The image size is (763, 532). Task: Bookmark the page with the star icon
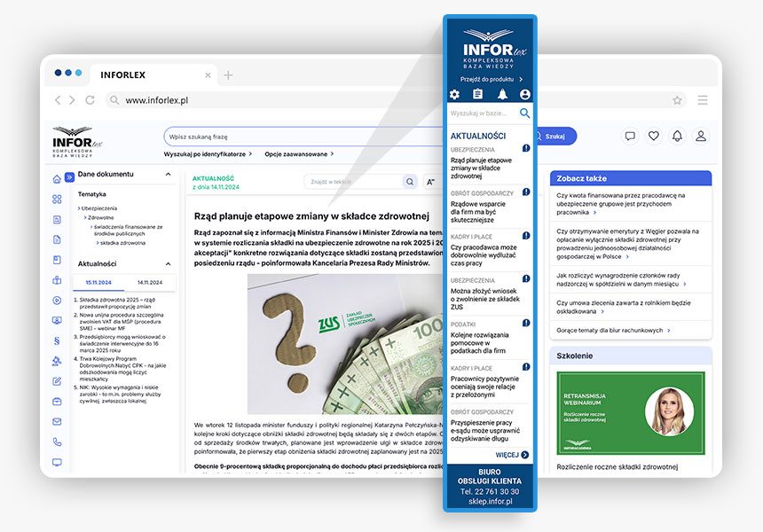coord(677,100)
